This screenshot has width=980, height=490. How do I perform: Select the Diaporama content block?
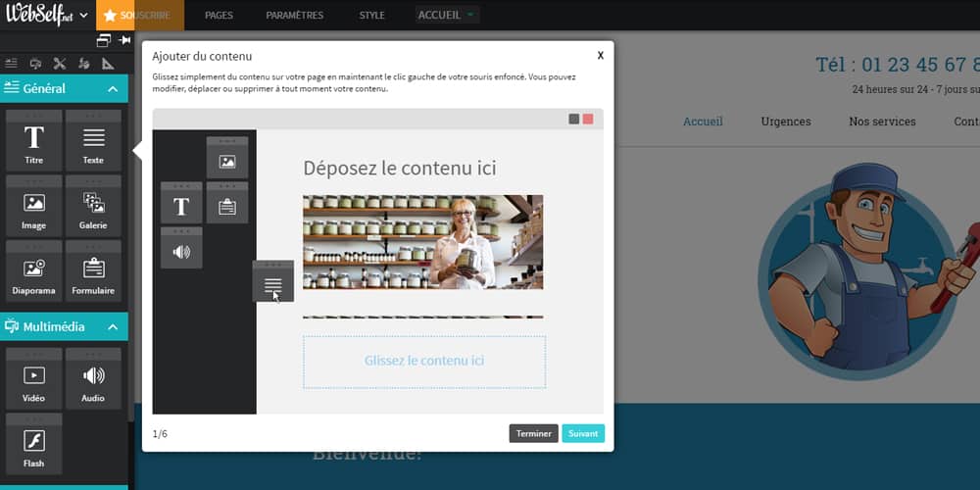33,271
